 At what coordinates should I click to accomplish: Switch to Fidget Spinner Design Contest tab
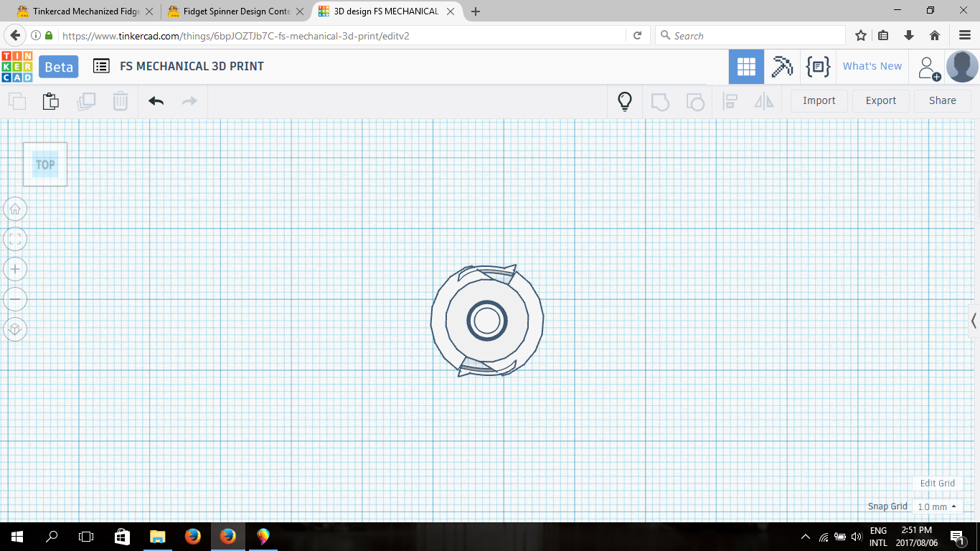coord(235,11)
